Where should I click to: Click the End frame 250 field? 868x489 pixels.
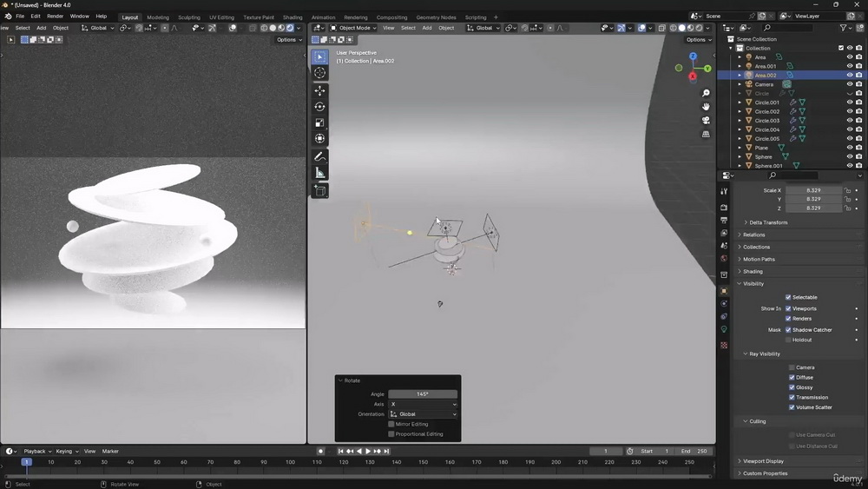coord(694,452)
